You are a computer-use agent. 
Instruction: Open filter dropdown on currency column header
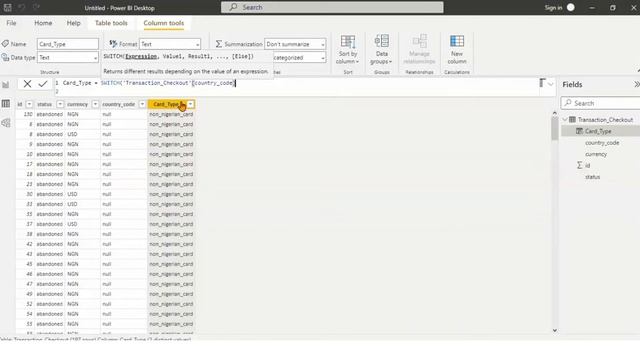point(95,104)
